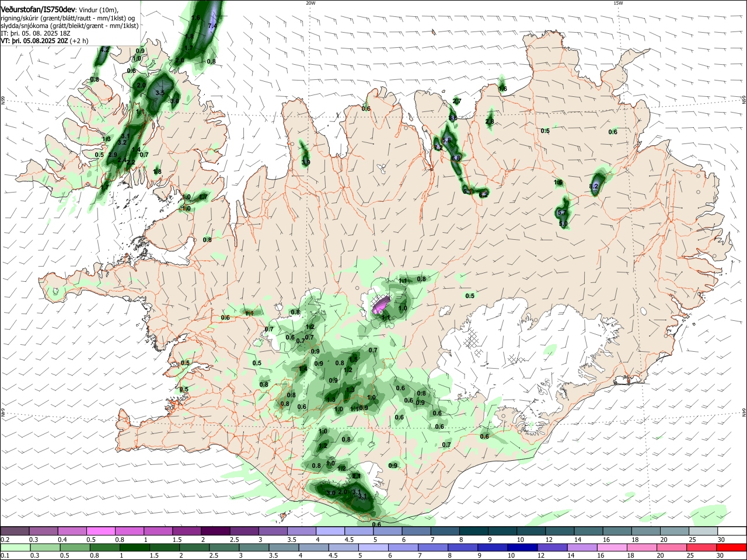Viewport: 747px width, 560px height.
Task: Click the red 30 mm rain legend swatch
Action: (x=731, y=547)
